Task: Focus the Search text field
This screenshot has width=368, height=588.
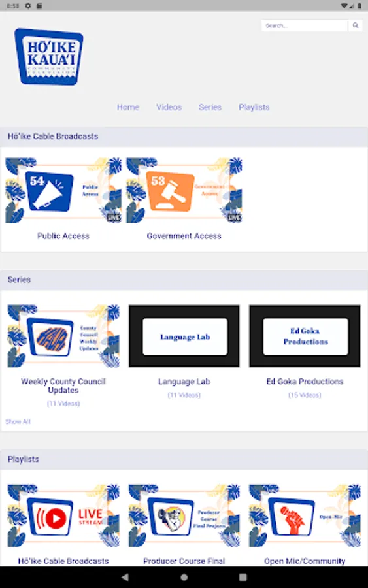Action: (305, 25)
